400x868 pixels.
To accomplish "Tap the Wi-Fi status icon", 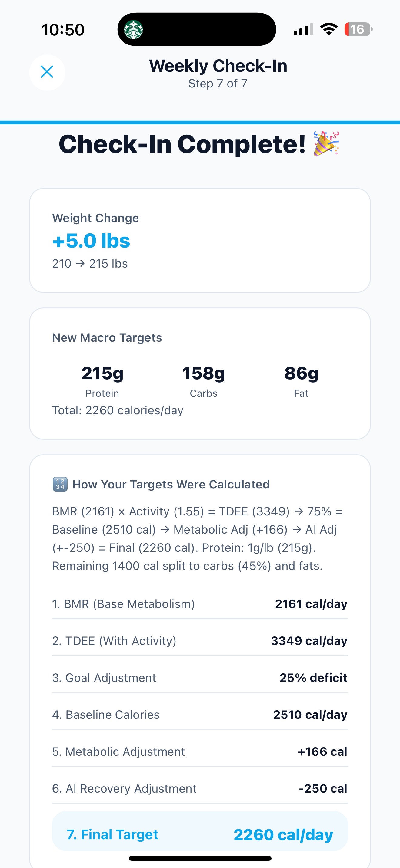I will tap(328, 30).
